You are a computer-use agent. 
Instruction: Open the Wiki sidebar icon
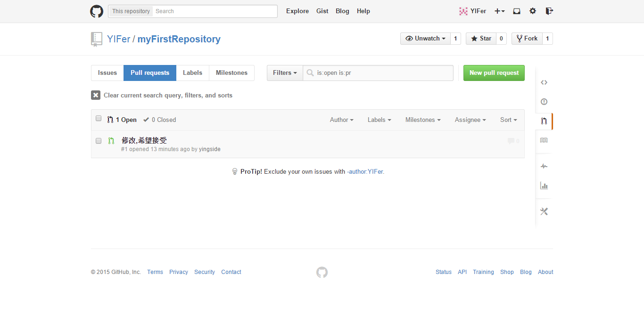point(544,140)
